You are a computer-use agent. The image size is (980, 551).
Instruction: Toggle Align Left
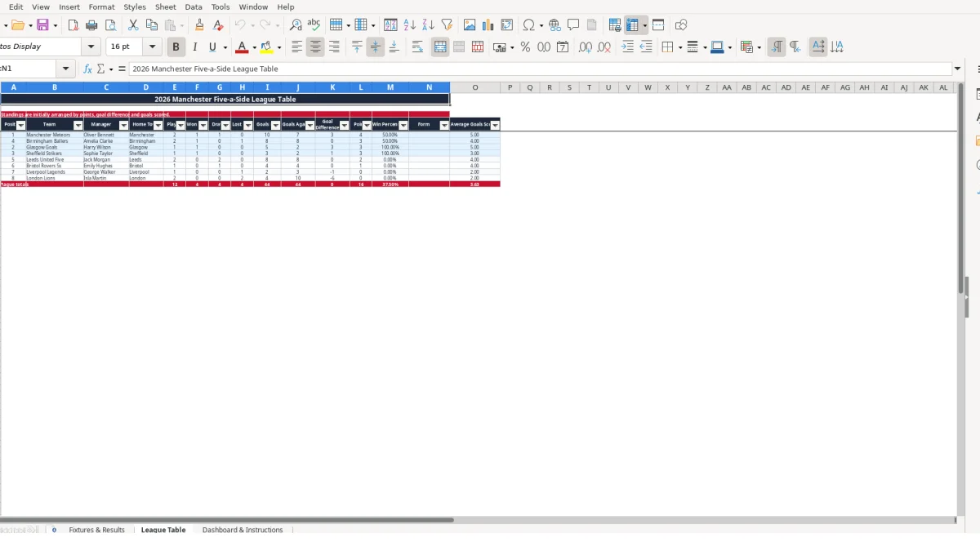(x=296, y=47)
